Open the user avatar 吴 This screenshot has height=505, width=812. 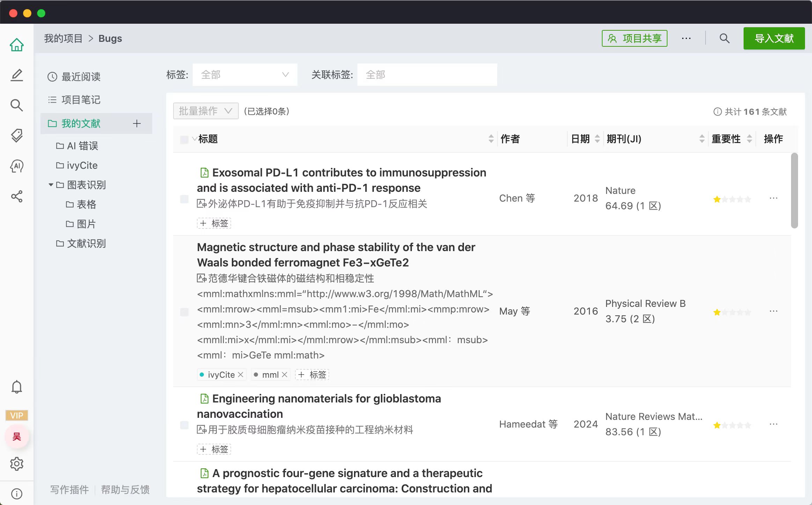(16, 436)
